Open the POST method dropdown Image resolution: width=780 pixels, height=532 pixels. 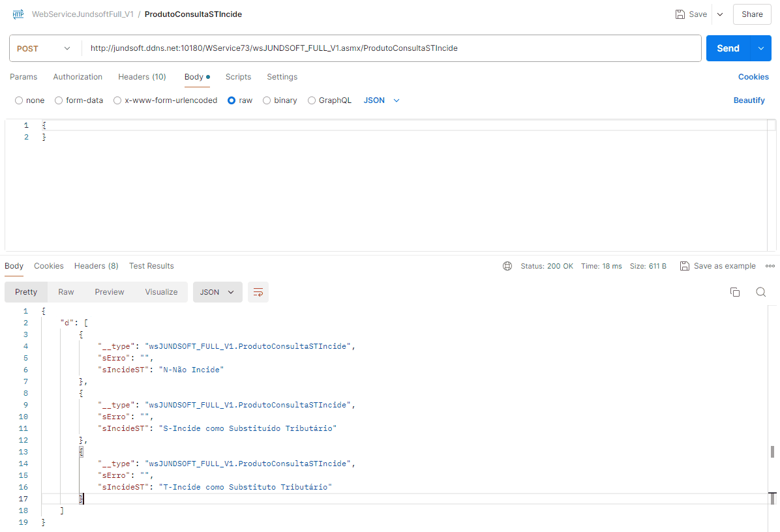(45, 48)
